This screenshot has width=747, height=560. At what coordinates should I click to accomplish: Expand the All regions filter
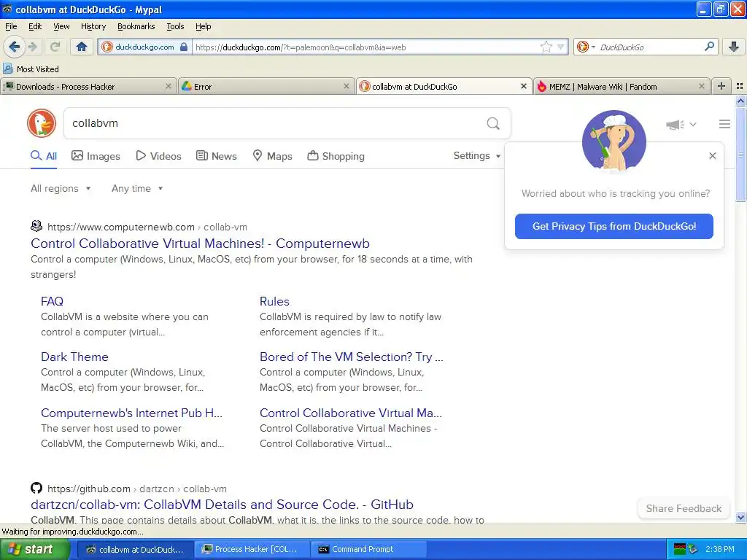[61, 189]
